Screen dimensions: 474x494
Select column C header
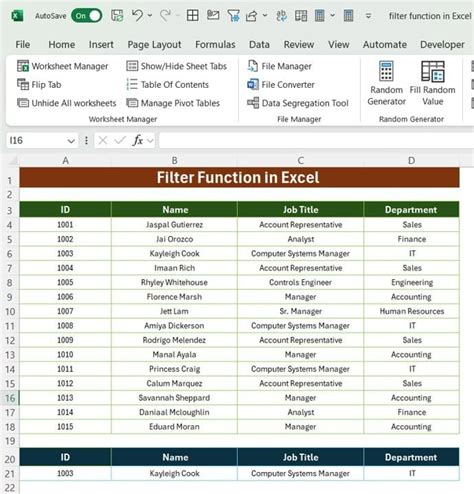coord(300,161)
